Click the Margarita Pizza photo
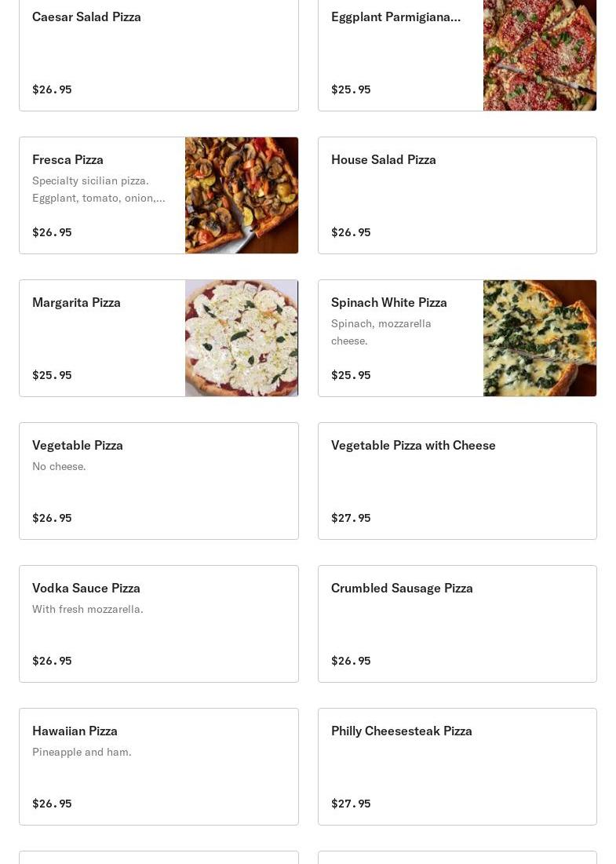Image resolution: width=616 pixels, height=864 pixels. click(x=241, y=338)
